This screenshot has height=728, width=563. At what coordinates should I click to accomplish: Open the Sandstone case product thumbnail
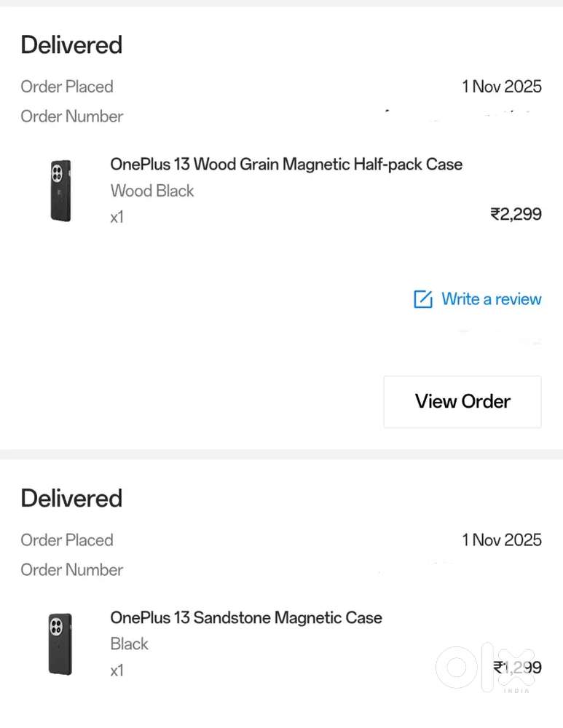[x=60, y=643]
